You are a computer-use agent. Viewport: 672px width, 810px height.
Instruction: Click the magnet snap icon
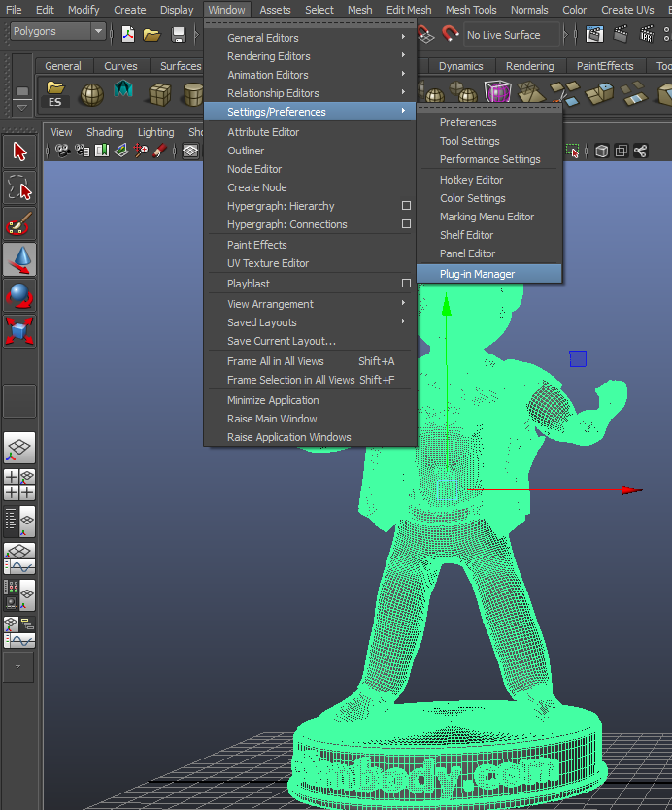pos(450,35)
